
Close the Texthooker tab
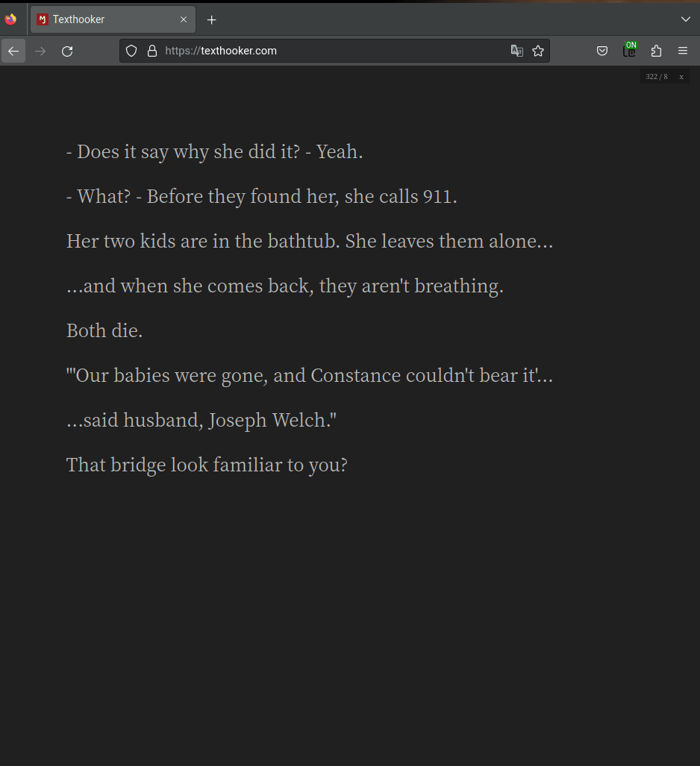point(184,19)
